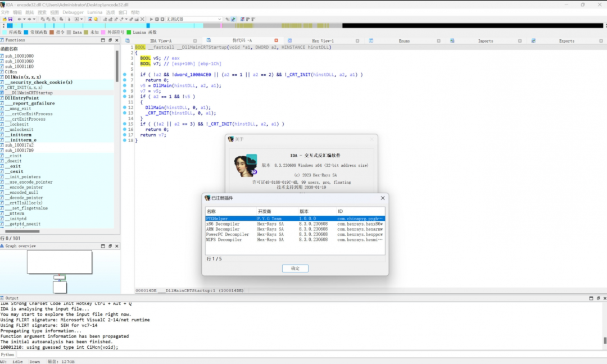Start the debugger process with the play icon
607x364 pixels.
pos(151,19)
